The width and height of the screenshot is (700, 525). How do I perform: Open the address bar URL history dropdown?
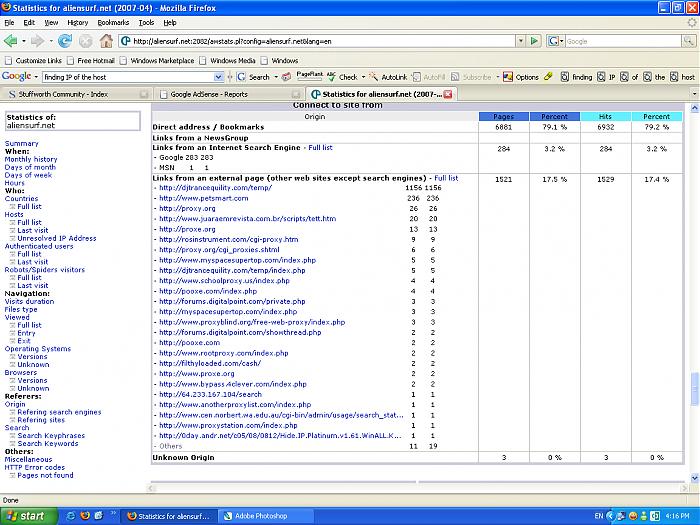tap(521, 41)
